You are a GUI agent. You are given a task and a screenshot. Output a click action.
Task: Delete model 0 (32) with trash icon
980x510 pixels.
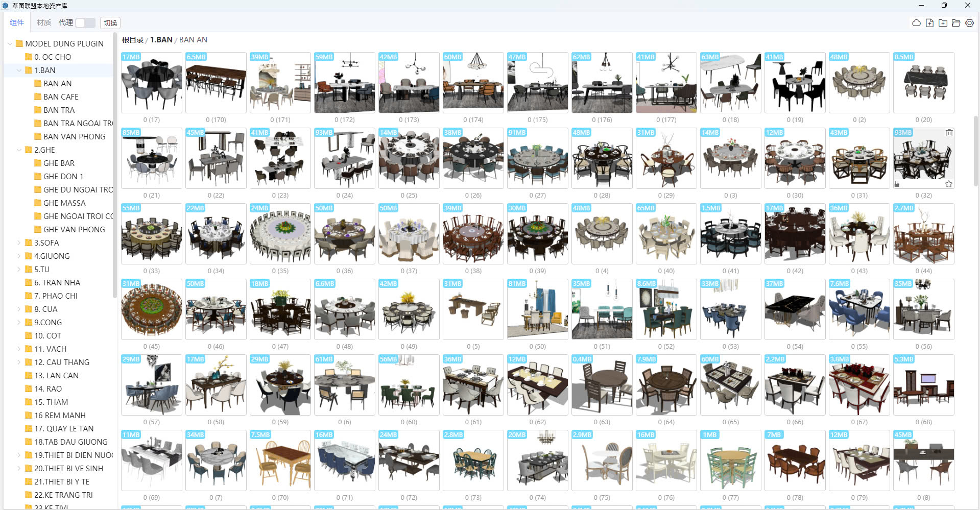(x=949, y=133)
